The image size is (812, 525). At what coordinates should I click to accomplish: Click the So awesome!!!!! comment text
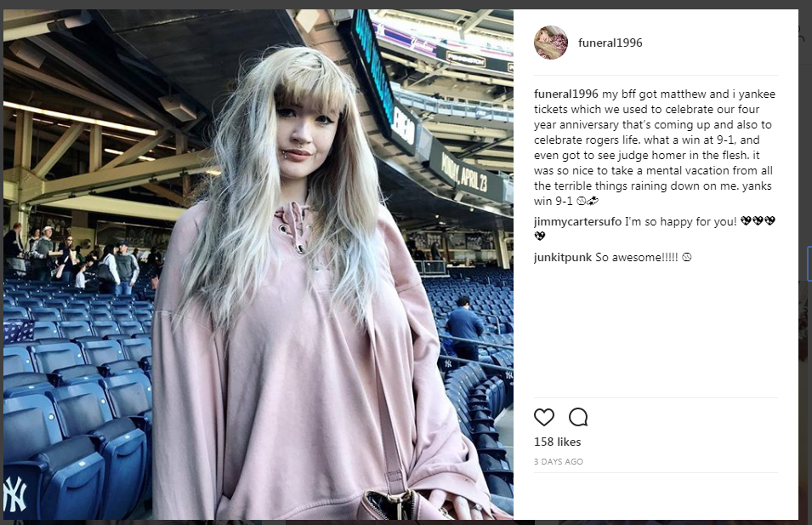(x=637, y=258)
